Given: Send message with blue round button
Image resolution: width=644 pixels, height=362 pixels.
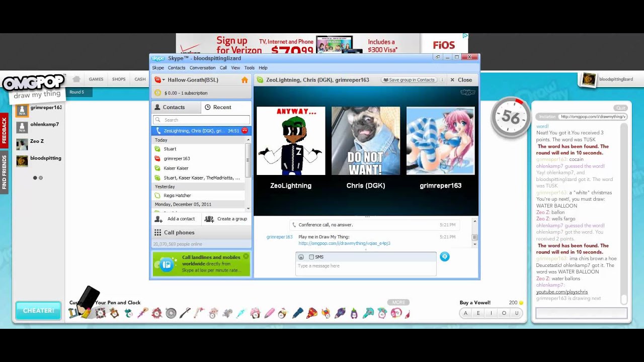Looking at the screenshot, I should click(444, 257).
